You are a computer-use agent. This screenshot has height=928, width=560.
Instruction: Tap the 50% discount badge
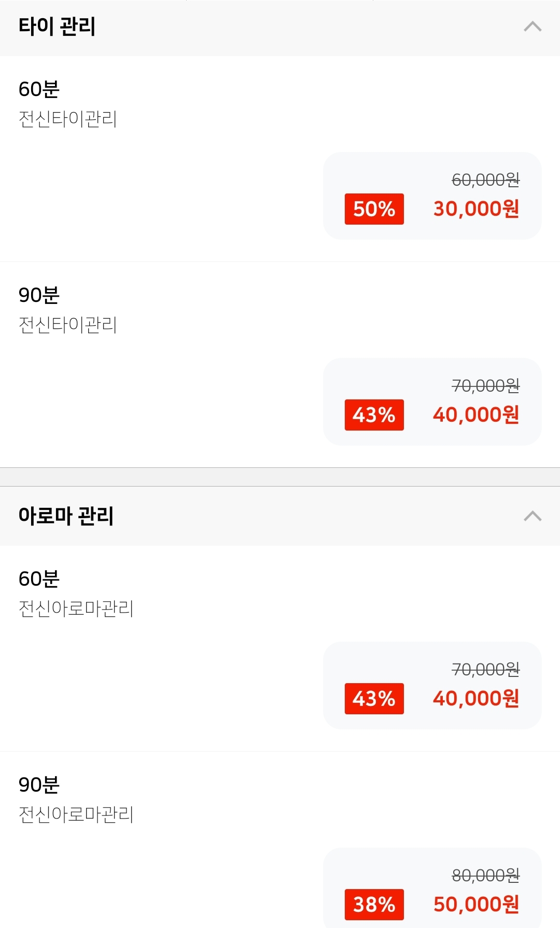point(374,209)
